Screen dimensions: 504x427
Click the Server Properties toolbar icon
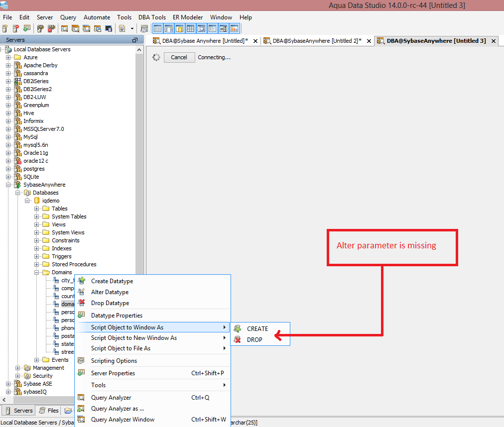click(27, 28)
